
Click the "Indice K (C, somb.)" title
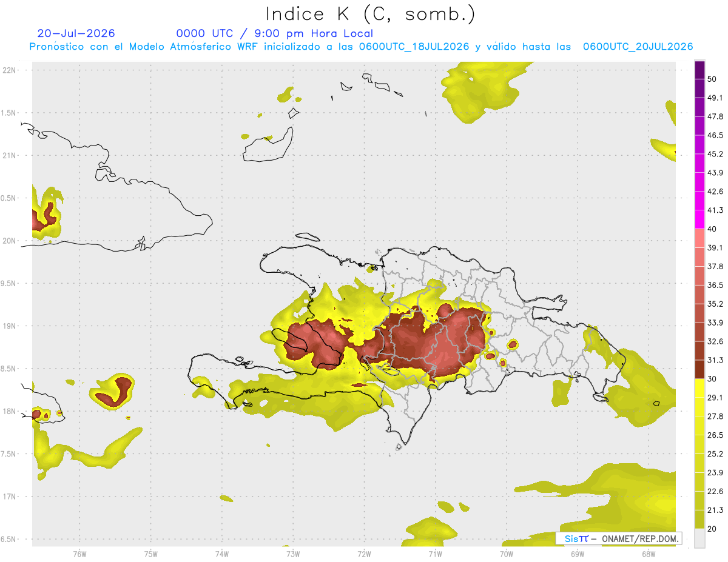(x=371, y=13)
